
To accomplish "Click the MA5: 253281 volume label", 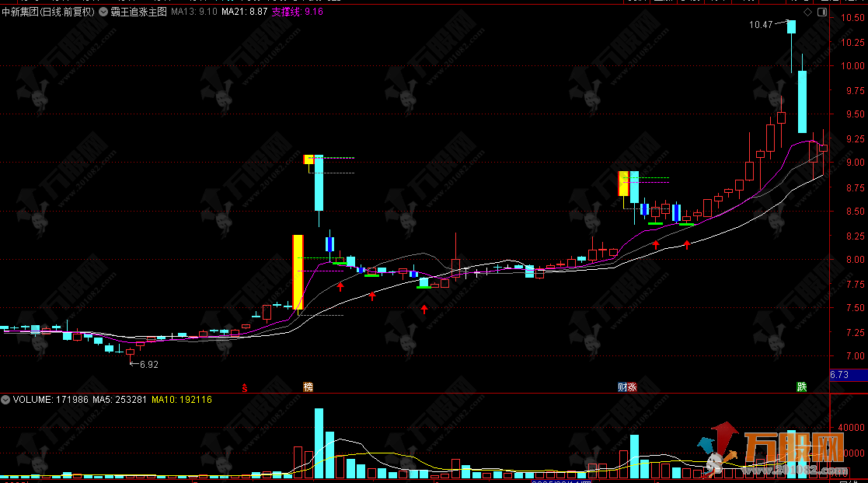I will [120, 399].
